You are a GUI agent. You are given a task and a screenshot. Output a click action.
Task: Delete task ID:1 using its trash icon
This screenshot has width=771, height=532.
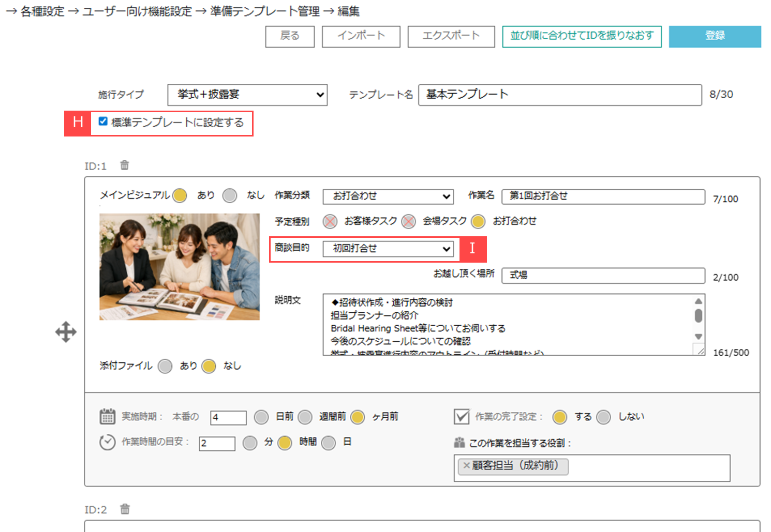124,164
